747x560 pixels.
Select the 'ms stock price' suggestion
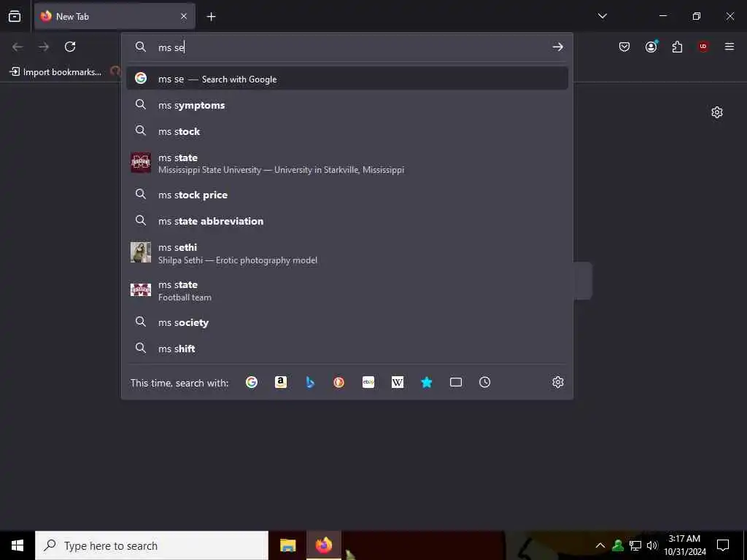(347, 195)
